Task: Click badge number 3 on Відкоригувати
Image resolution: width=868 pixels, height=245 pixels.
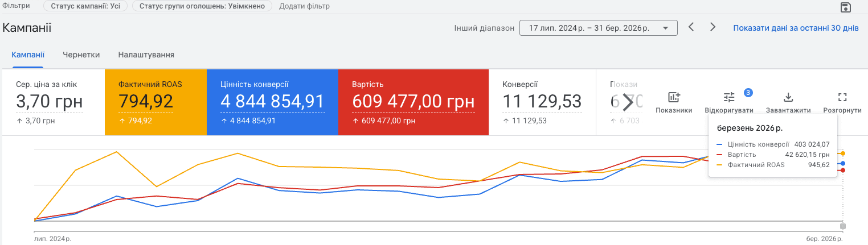Action: point(748,92)
